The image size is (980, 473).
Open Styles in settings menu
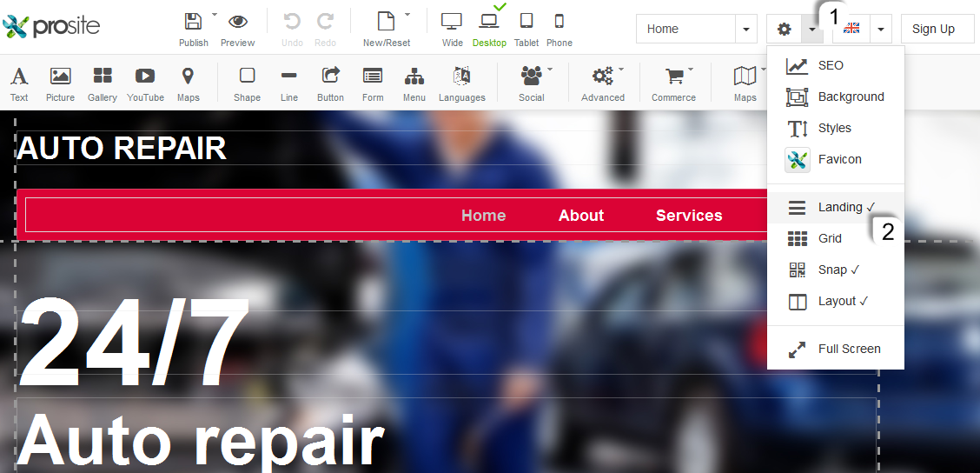click(836, 129)
